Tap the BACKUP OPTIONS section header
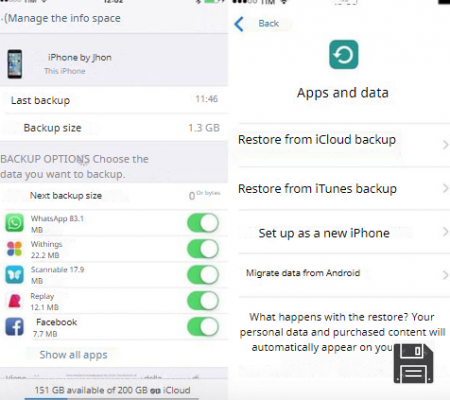 74,167
